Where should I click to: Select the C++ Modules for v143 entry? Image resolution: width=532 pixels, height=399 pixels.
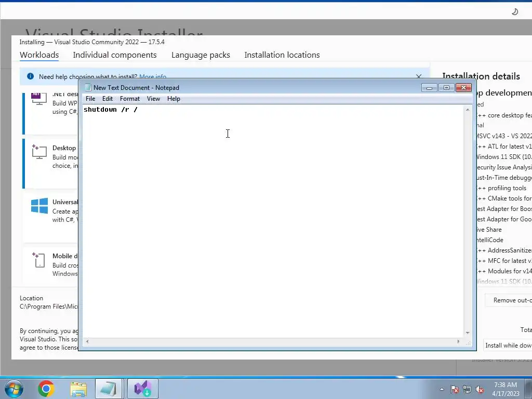point(504,271)
